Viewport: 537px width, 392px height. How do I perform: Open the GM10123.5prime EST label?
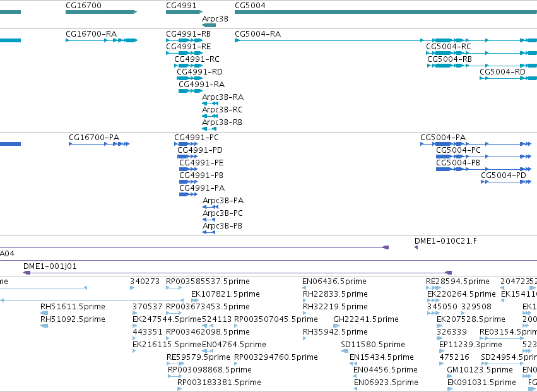click(480, 371)
